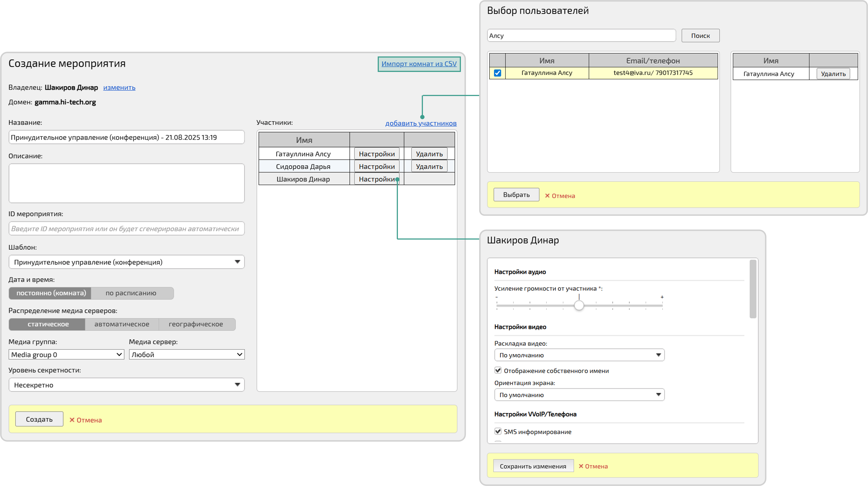Click добавить участников link
This screenshot has width=868, height=486.
[x=421, y=123]
